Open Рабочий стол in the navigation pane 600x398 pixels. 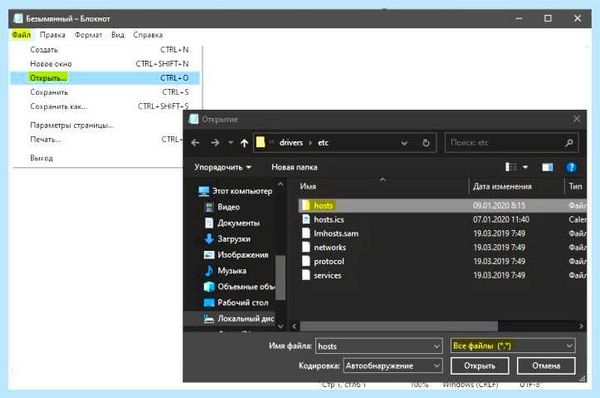236,303
